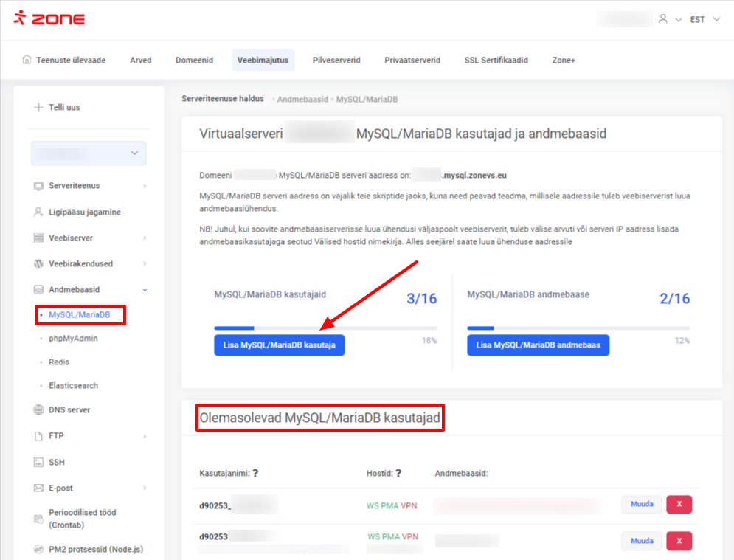Switch to the Domeenid tab

click(194, 60)
